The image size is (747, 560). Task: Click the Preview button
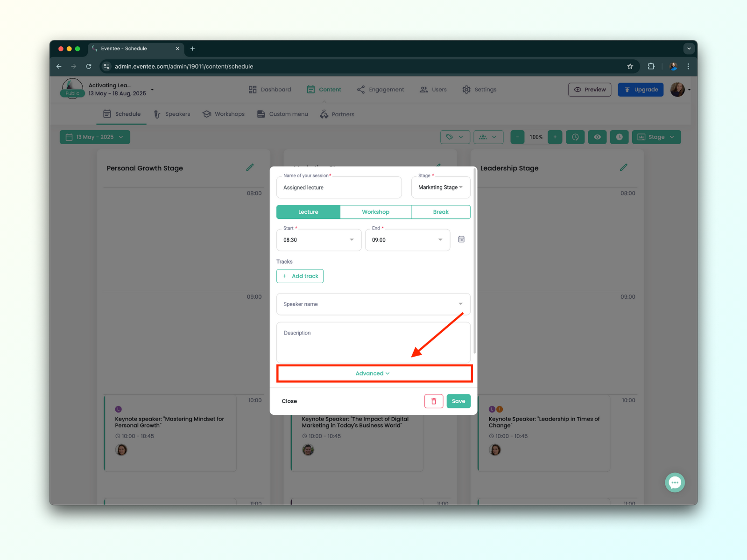click(590, 90)
